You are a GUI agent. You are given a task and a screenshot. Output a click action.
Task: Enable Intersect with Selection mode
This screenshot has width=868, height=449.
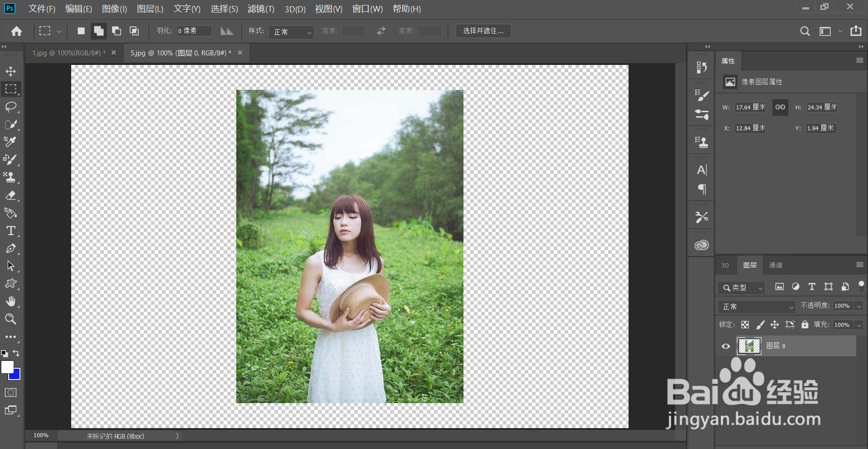pos(134,31)
